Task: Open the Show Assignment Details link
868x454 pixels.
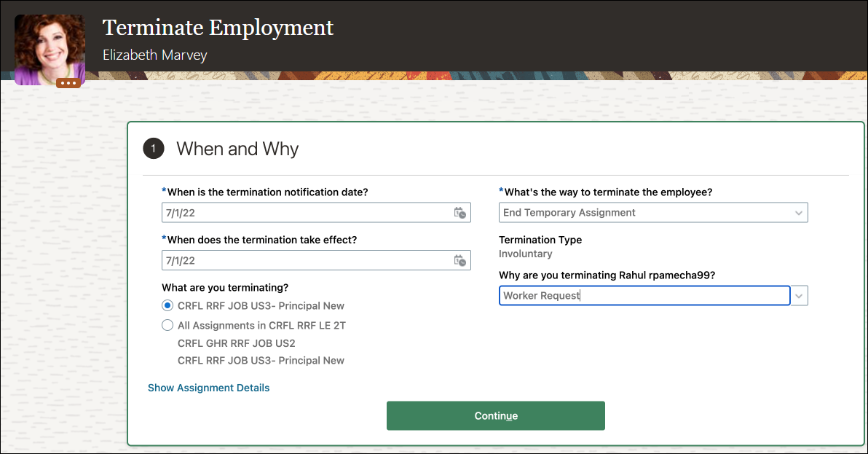Action: coord(208,388)
